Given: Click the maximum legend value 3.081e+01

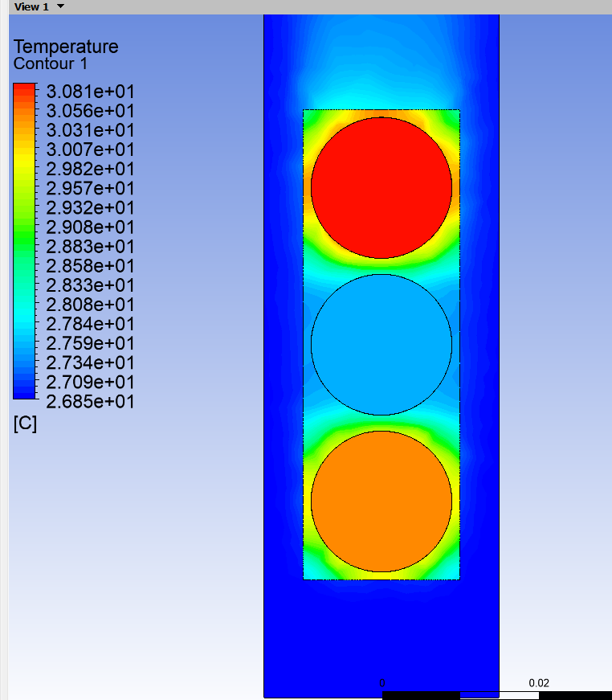Looking at the screenshot, I should [90, 92].
